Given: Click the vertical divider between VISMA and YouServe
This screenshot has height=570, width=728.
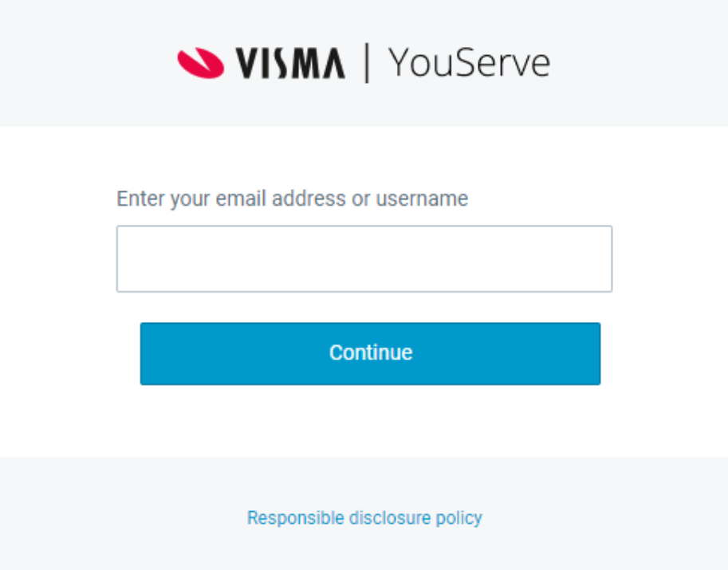Looking at the screenshot, I should tap(367, 63).
